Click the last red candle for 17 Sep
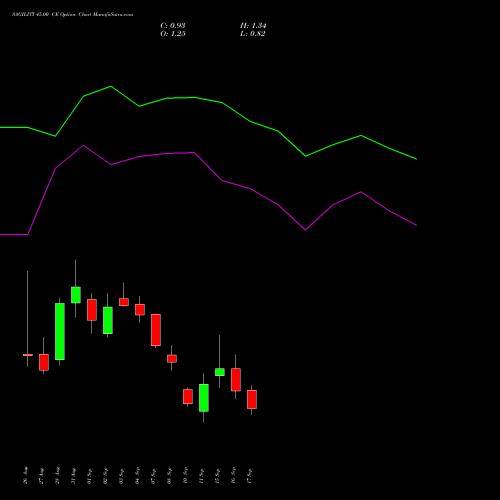Screen dimensions: 500x500 (x=252, y=399)
